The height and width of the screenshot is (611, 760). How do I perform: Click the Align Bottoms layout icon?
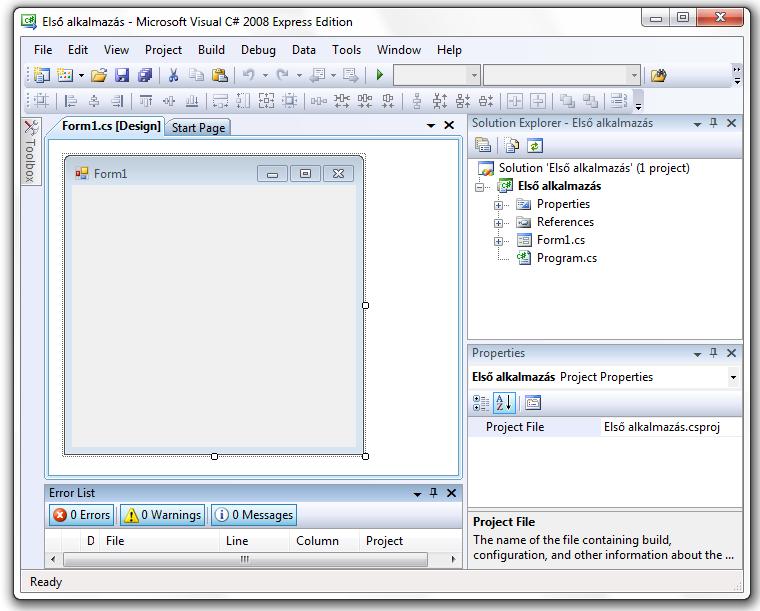(x=192, y=101)
